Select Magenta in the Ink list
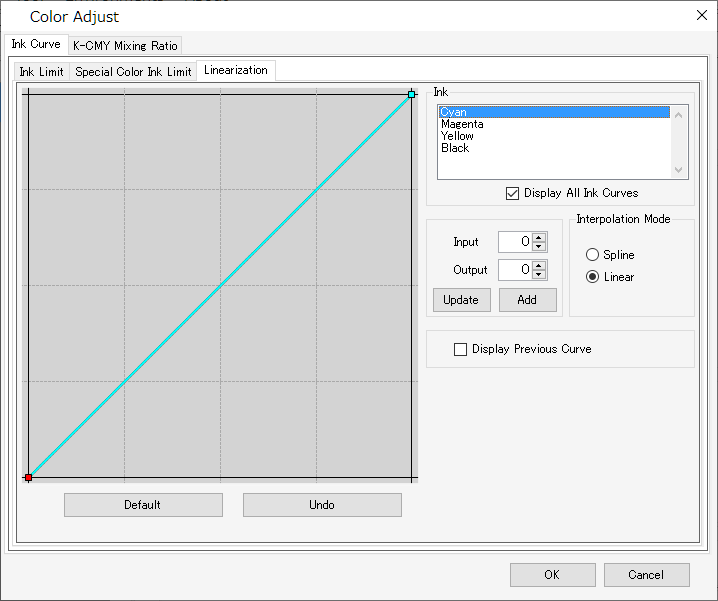Image resolution: width=718 pixels, height=601 pixels. click(x=462, y=124)
